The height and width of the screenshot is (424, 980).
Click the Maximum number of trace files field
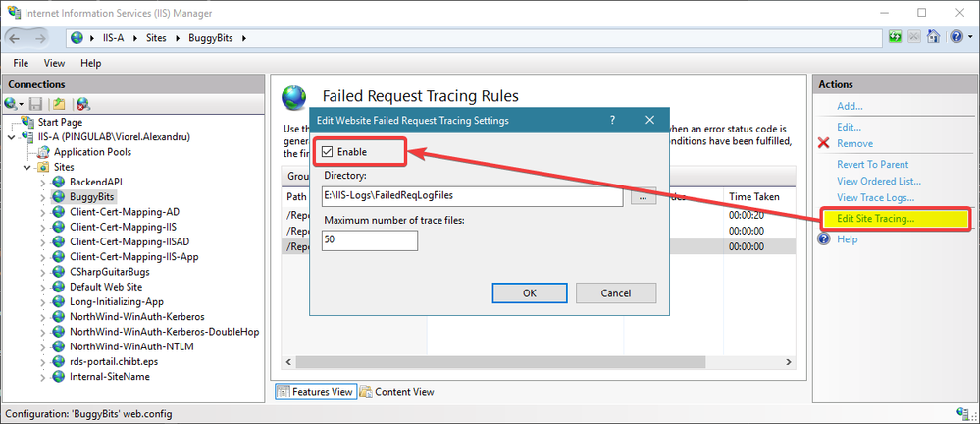pos(370,240)
